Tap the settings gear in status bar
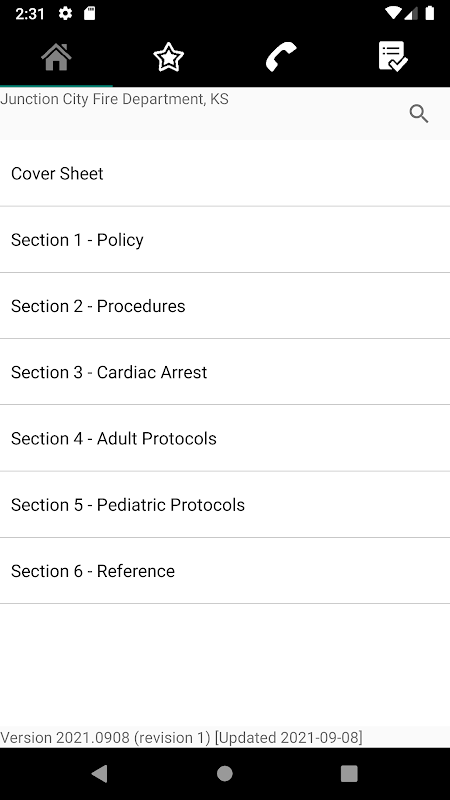 pyautogui.click(x=65, y=13)
